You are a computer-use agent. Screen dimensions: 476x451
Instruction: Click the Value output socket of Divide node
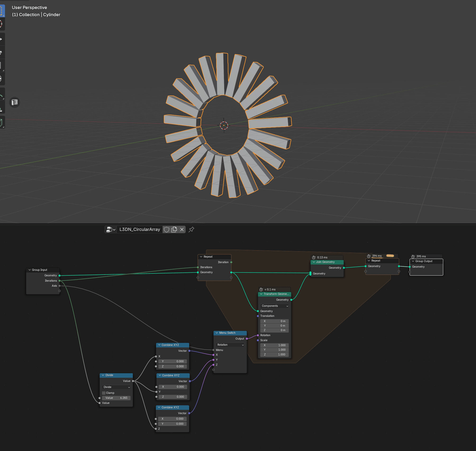point(133,381)
